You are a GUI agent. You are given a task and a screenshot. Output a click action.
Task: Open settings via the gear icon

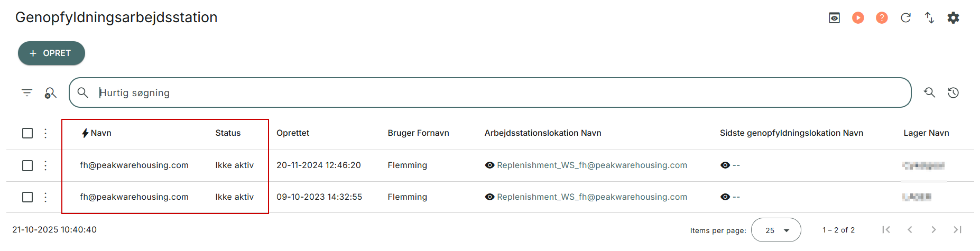click(953, 18)
